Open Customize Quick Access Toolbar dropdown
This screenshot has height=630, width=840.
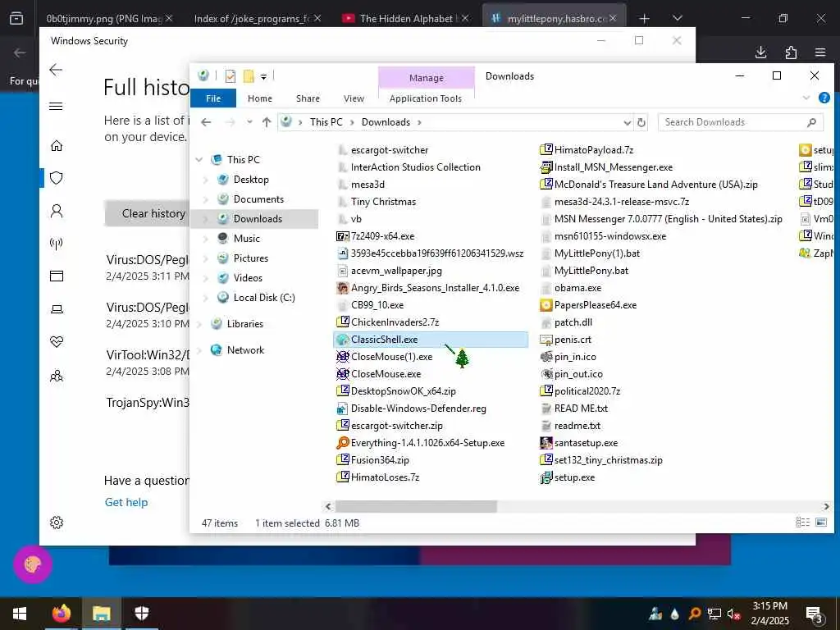coord(263,76)
